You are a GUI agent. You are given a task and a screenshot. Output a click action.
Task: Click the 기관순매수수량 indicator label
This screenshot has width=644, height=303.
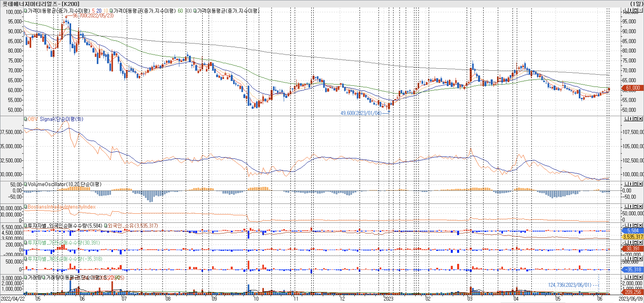point(64,243)
